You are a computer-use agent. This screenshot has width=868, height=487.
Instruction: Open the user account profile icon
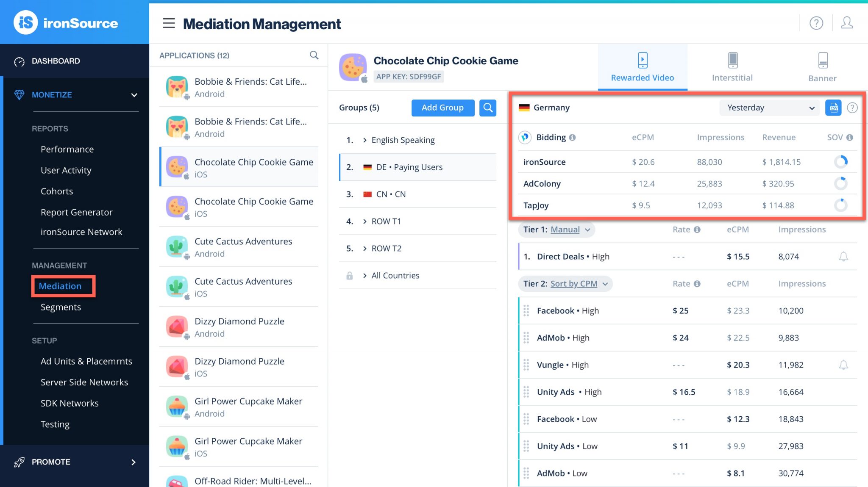846,23
